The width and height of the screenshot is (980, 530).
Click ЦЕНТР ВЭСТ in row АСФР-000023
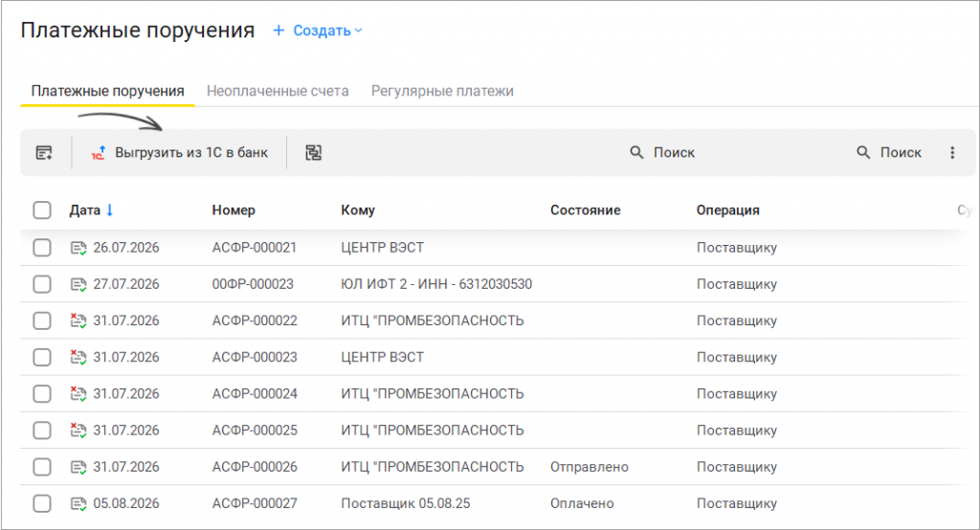pos(382,357)
